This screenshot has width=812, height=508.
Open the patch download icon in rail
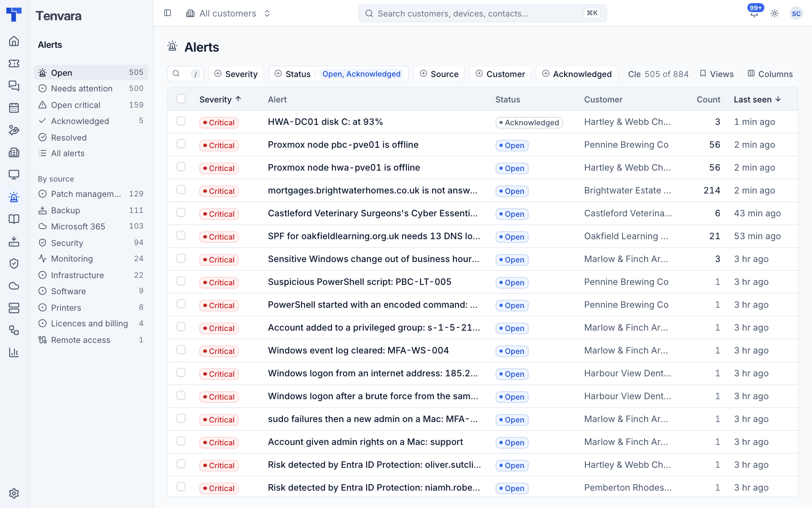coord(14,241)
